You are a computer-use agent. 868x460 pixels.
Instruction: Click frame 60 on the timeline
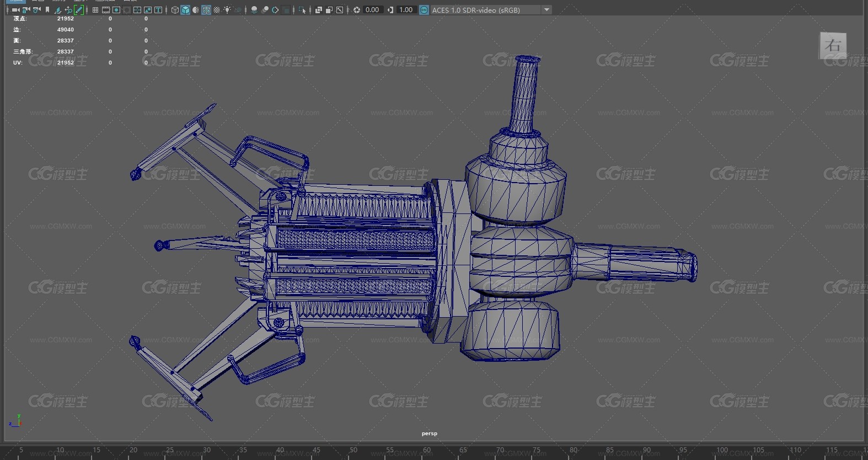point(427,451)
